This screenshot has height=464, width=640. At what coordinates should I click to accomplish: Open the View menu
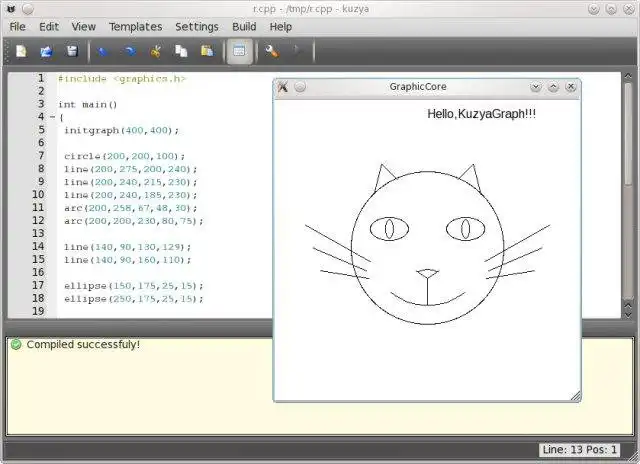[84, 27]
